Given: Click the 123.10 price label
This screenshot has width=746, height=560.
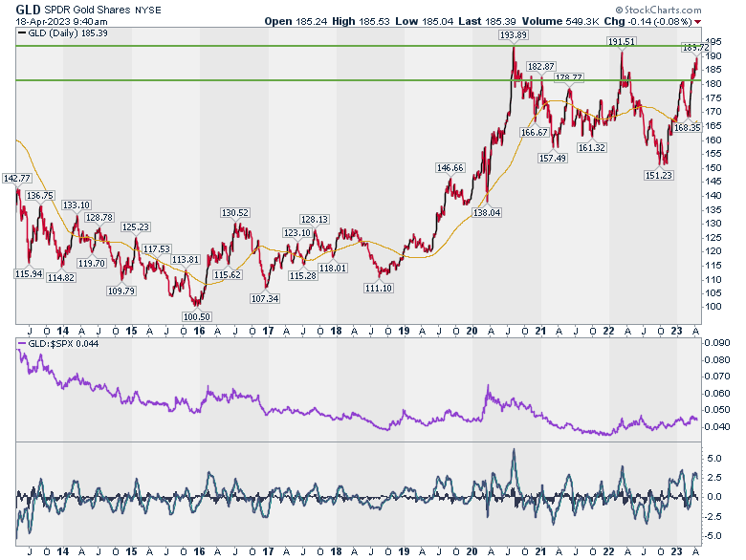Looking at the screenshot, I should pyautogui.click(x=296, y=232).
